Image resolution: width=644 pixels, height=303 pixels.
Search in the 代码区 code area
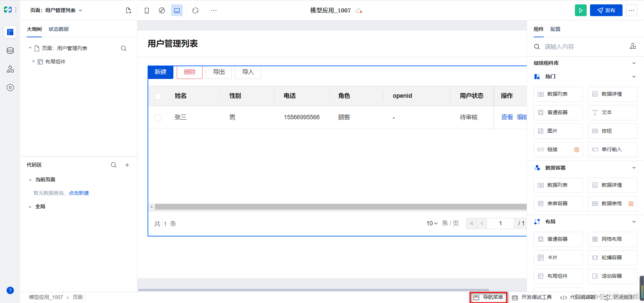(114, 165)
